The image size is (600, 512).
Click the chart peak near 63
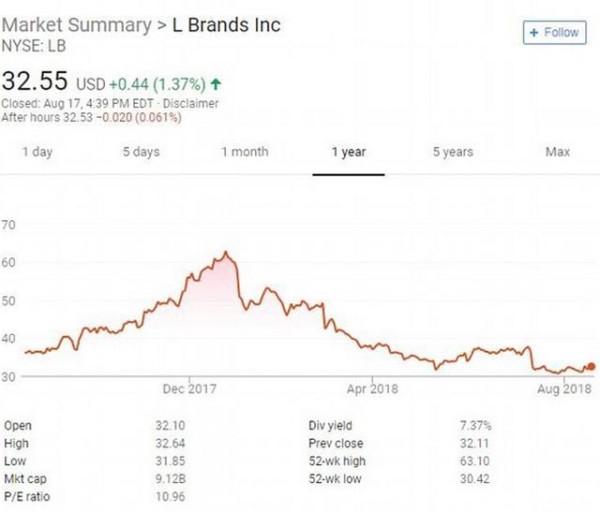point(226,252)
